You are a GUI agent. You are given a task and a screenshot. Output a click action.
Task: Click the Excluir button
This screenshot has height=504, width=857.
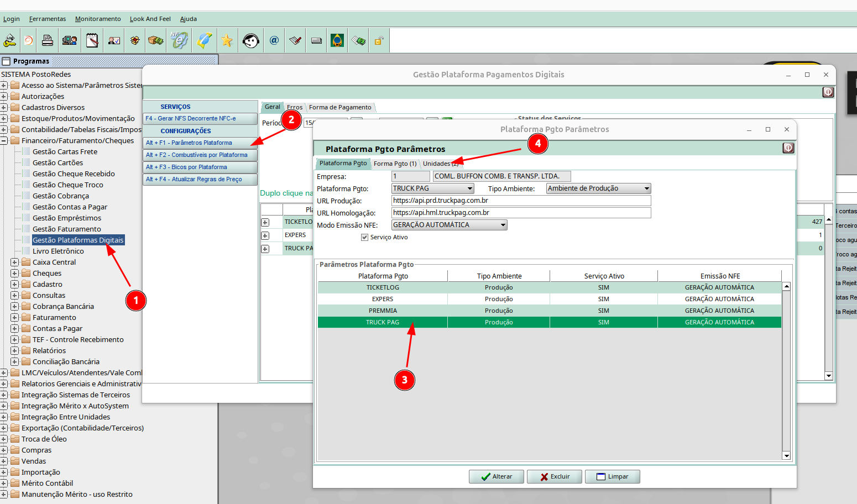(x=555, y=477)
